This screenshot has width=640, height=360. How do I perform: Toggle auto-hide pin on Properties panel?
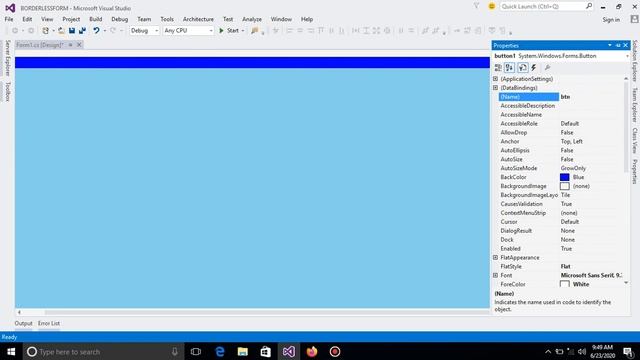[x=618, y=45]
